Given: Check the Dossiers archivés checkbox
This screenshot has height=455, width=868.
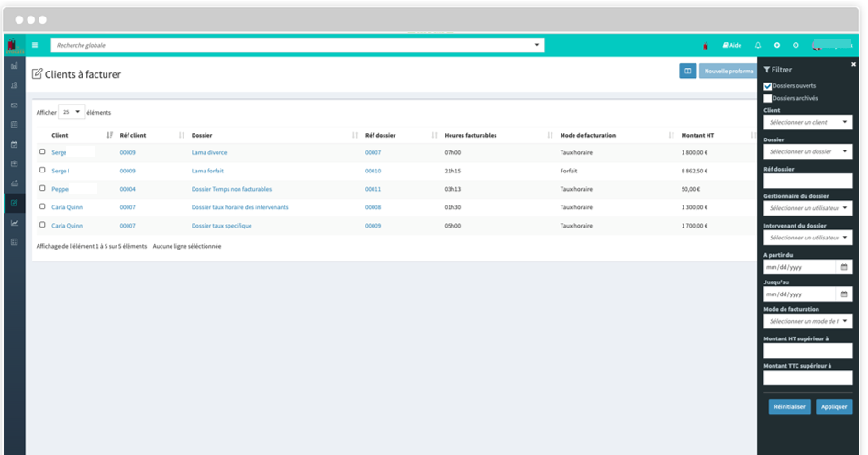Looking at the screenshot, I should (x=768, y=98).
